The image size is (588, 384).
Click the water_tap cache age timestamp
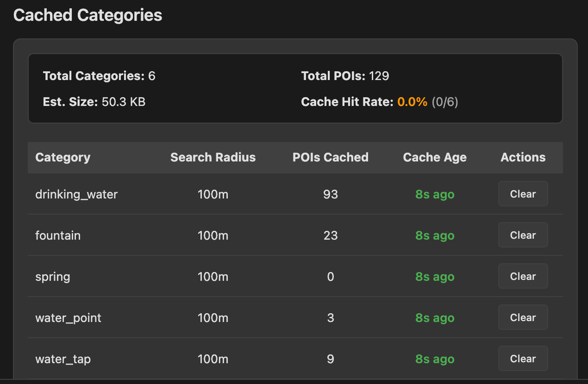click(x=434, y=359)
